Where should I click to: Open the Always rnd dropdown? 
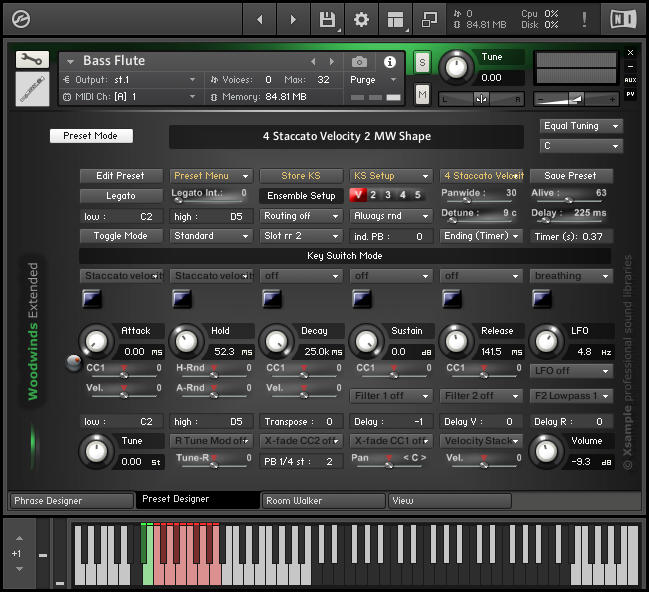391,216
